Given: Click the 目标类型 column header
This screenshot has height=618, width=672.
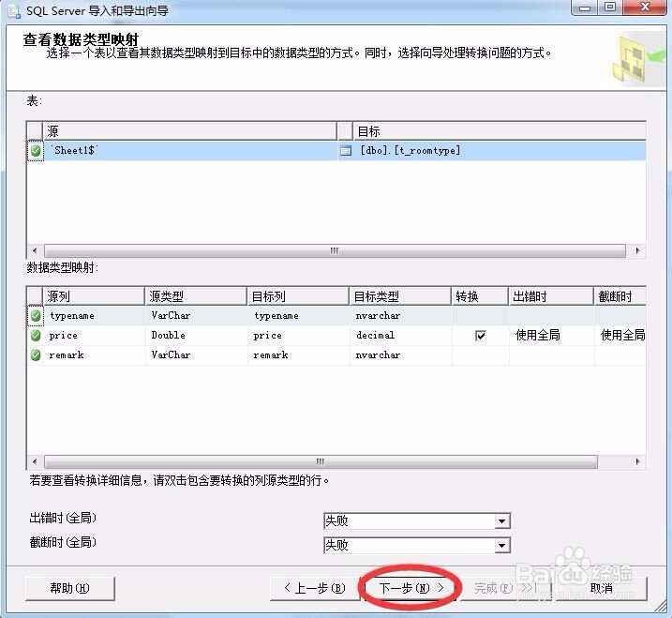Looking at the screenshot, I should pyautogui.click(x=400, y=296).
